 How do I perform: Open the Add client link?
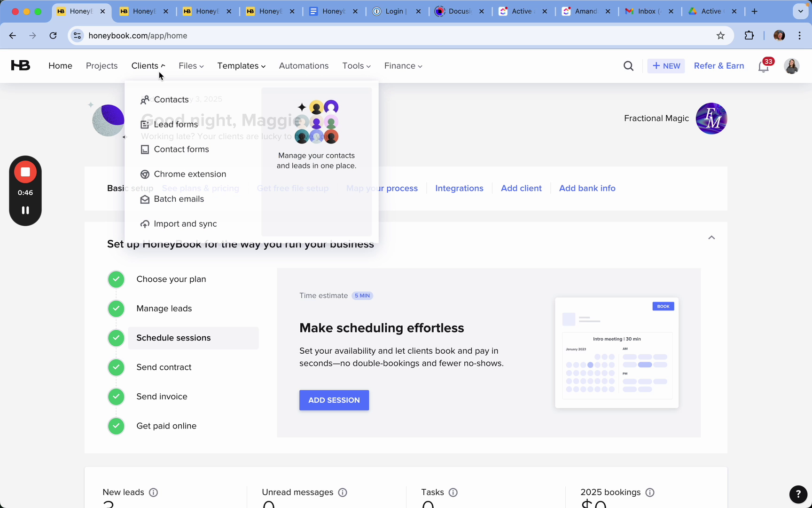point(521,188)
